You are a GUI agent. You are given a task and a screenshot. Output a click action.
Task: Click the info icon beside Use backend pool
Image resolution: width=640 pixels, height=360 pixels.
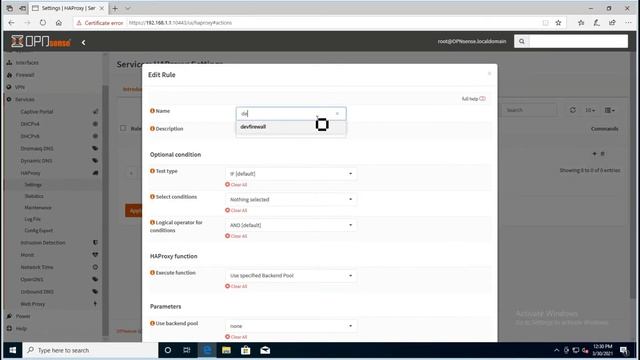(152, 323)
